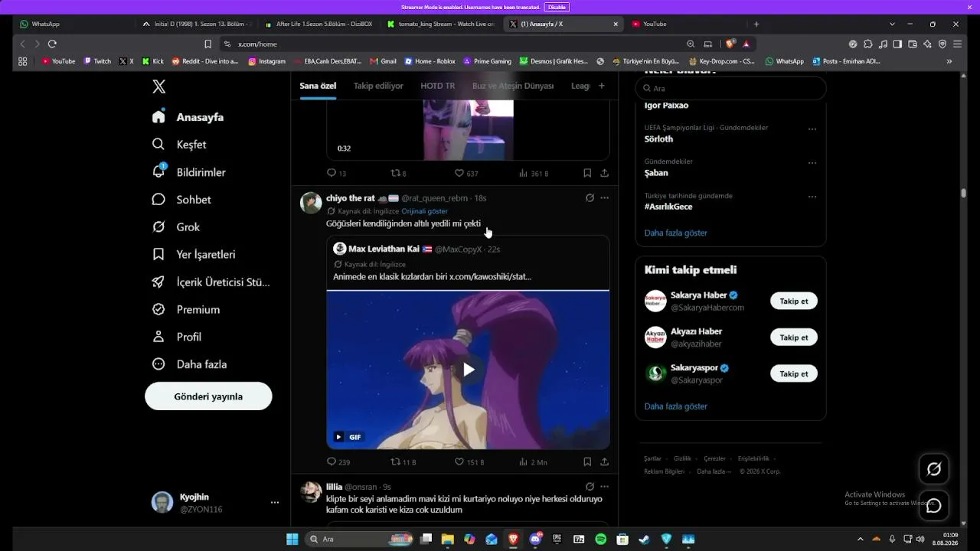
Task: Open options for Şaban trend
Action: click(x=812, y=163)
